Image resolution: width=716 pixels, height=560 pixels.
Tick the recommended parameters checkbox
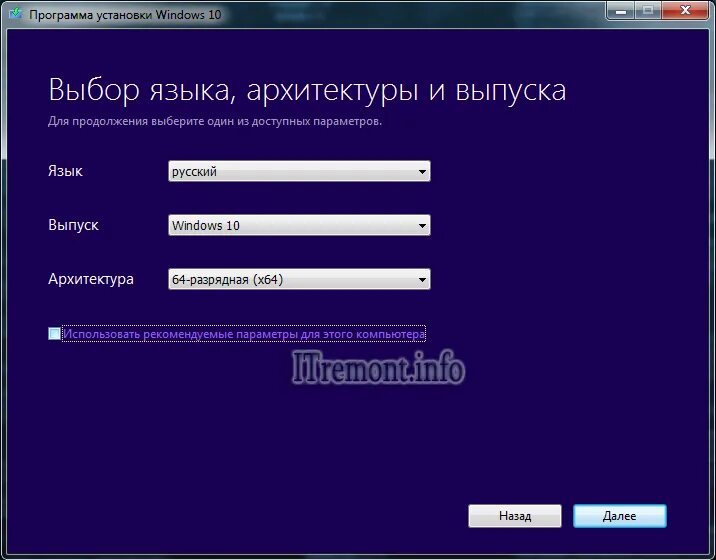tap(54, 333)
